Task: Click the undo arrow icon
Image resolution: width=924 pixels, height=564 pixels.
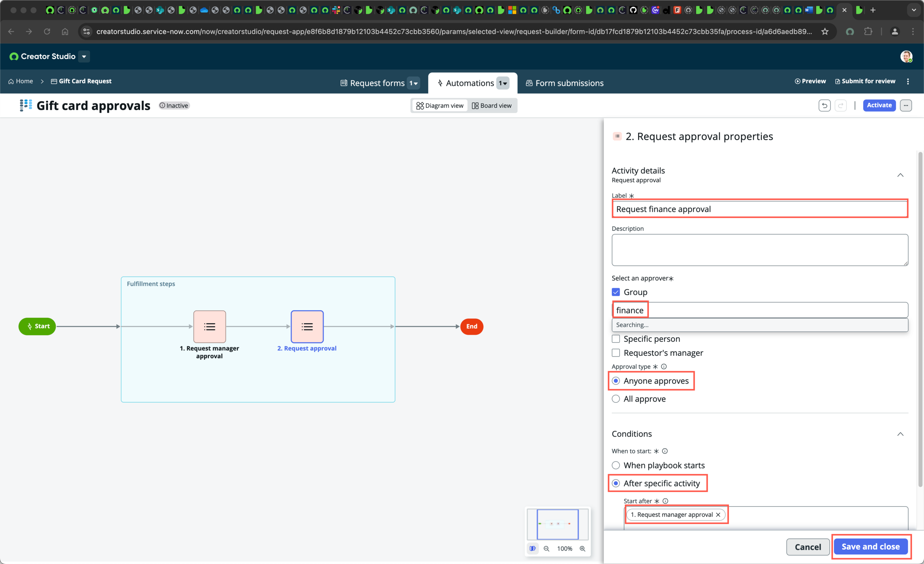Action: tap(824, 105)
